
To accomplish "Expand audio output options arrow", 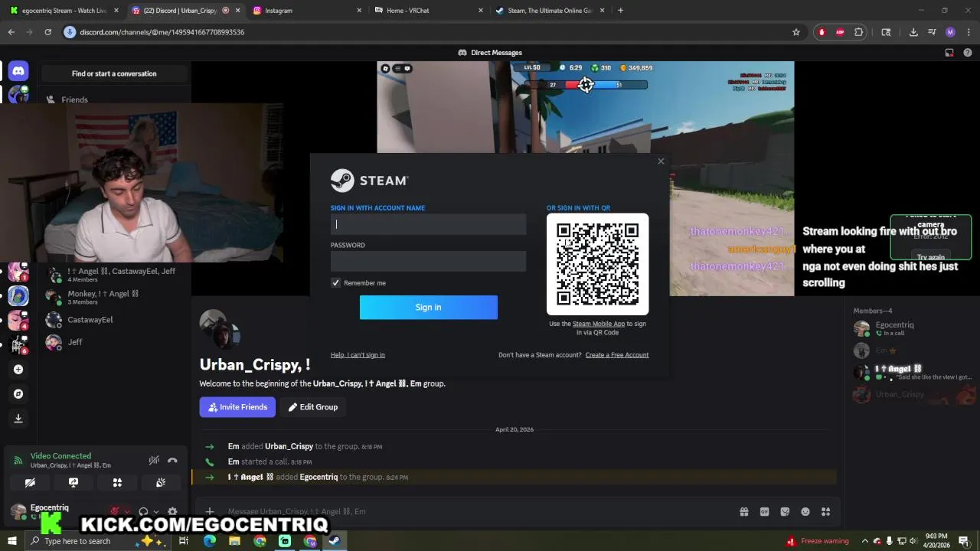I will click(155, 512).
